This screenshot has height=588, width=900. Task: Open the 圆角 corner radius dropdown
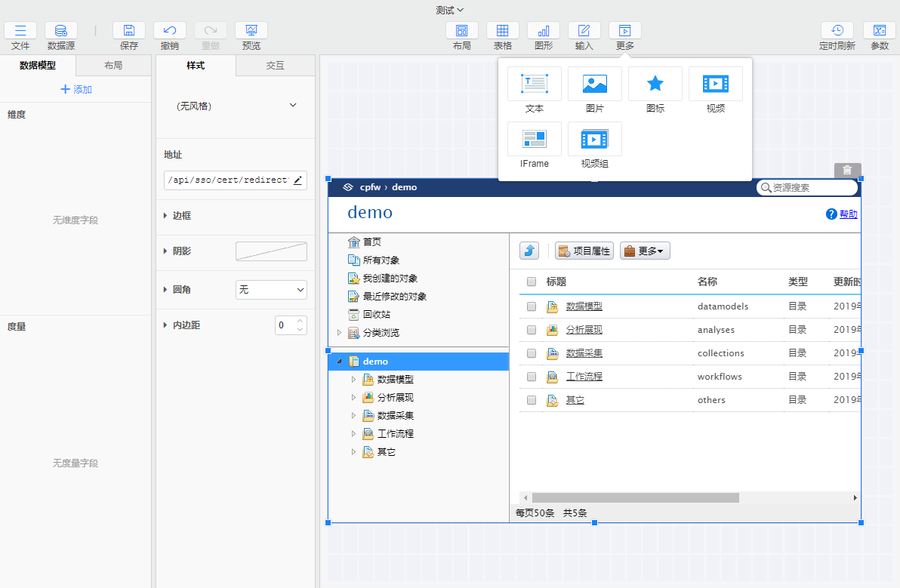271,289
